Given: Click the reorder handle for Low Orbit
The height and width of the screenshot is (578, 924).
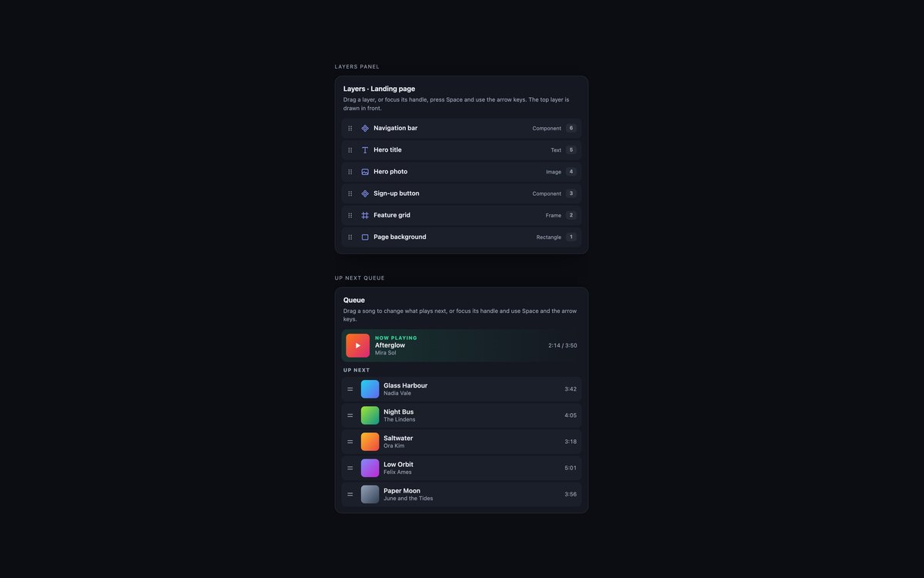Looking at the screenshot, I should click(x=350, y=468).
